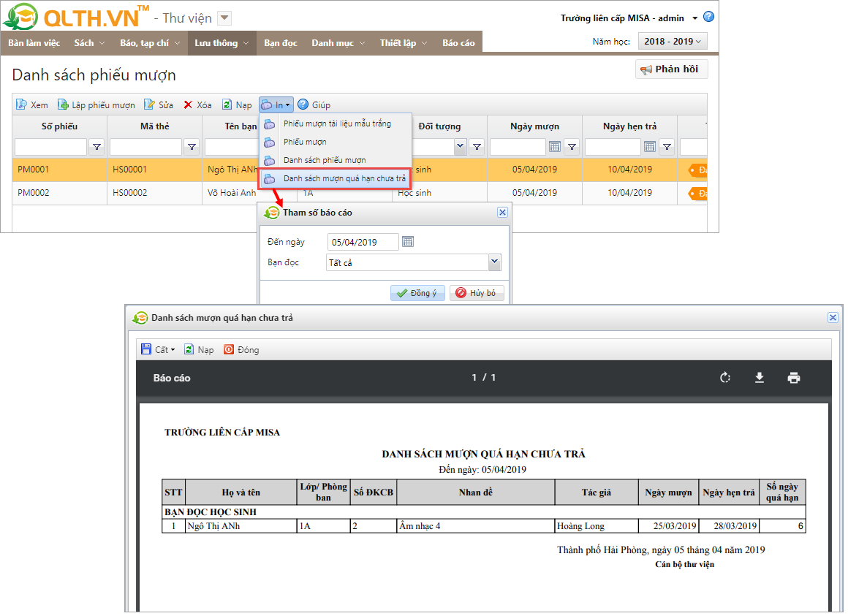Close the Tham số báo cáo dialog
Viewport: 848px width, 616px height.
[x=502, y=213]
